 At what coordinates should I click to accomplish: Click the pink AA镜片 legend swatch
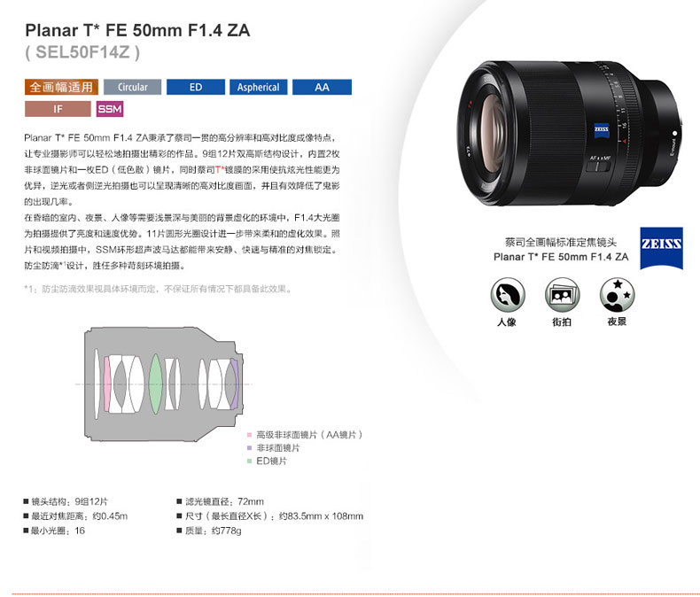[x=249, y=435]
